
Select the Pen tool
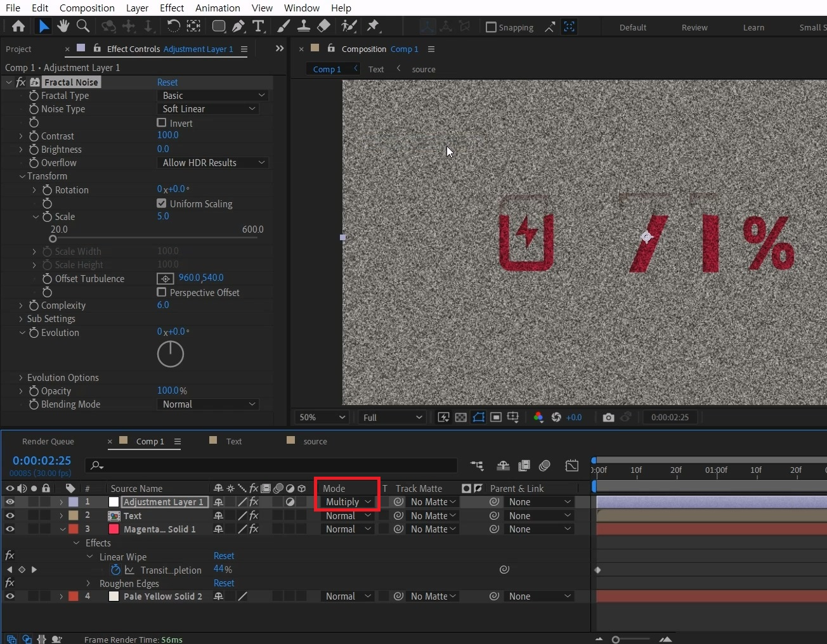click(238, 26)
